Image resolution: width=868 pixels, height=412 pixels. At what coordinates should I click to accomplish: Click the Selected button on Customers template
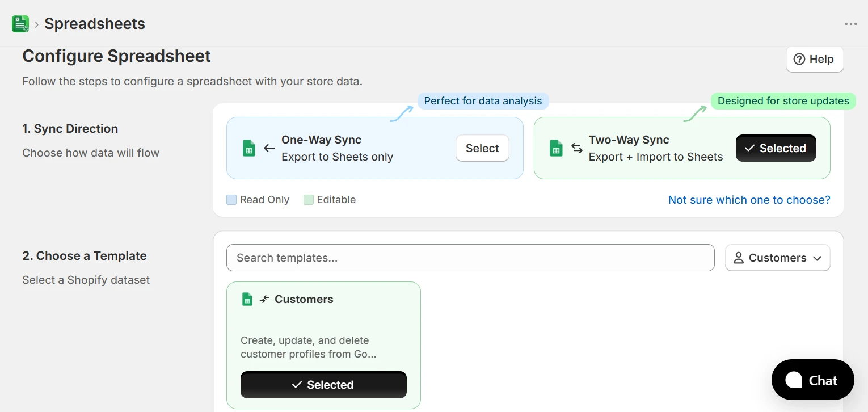point(323,385)
